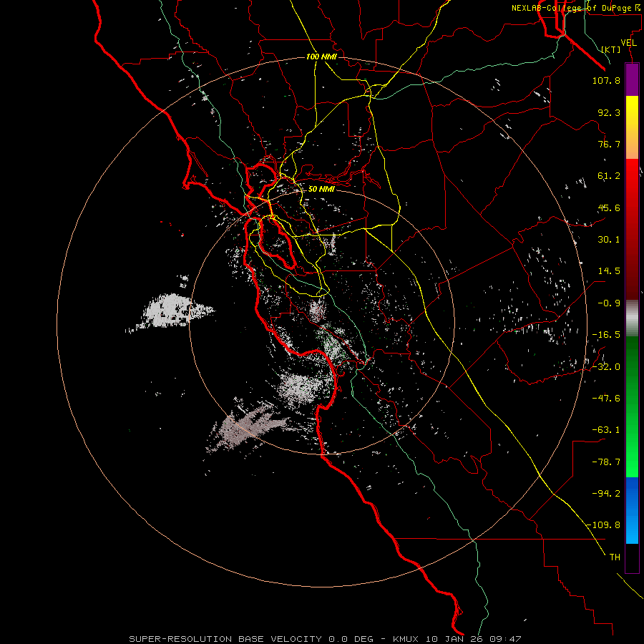Click the 92.3 velocity scale value
Image resolution: width=644 pixels, height=644 pixels.
[x=609, y=112]
